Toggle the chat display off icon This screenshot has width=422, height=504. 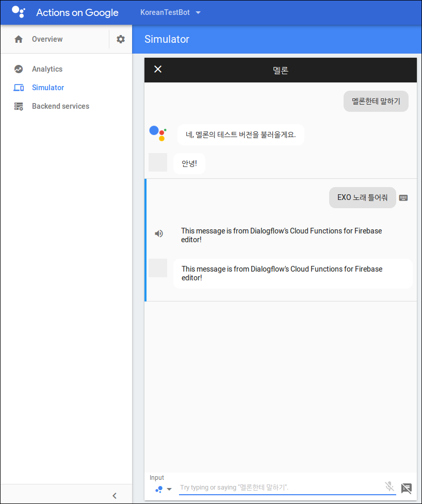click(406, 488)
